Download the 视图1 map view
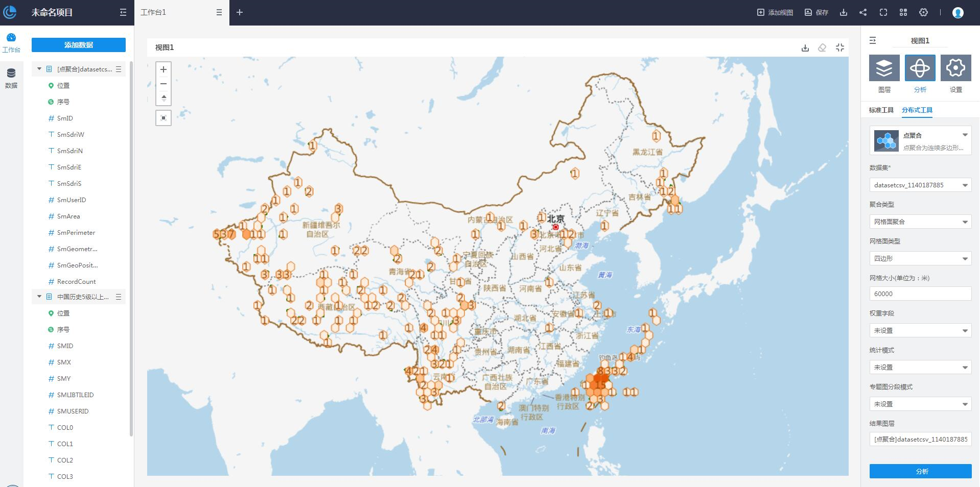This screenshot has height=487, width=980. [805, 48]
